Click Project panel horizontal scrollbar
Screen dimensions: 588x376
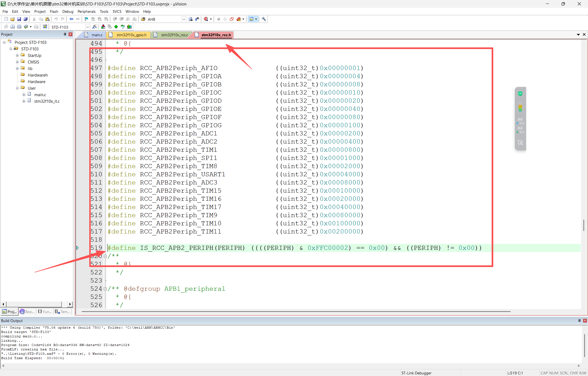(x=34, y=304)
